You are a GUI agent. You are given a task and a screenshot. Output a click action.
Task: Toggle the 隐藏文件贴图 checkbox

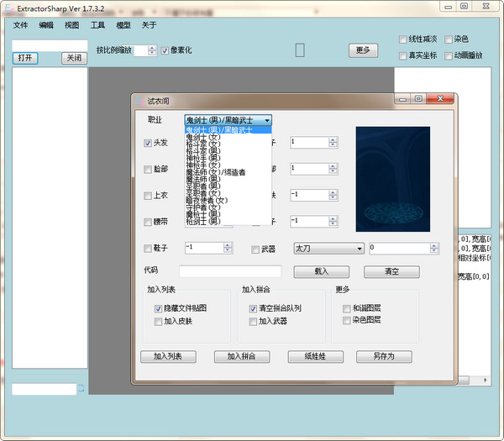[x=158, y=308]
